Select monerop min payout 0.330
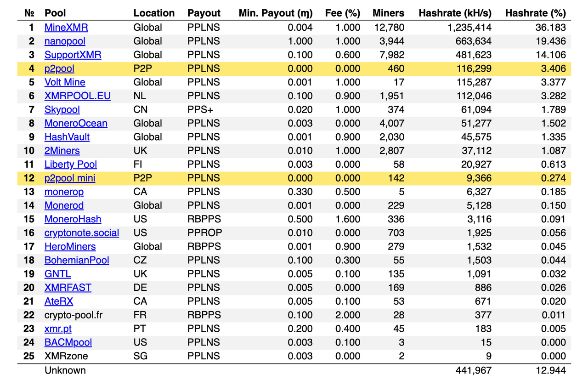This screenshot has width=588, height=386. [x=300, y=192]
